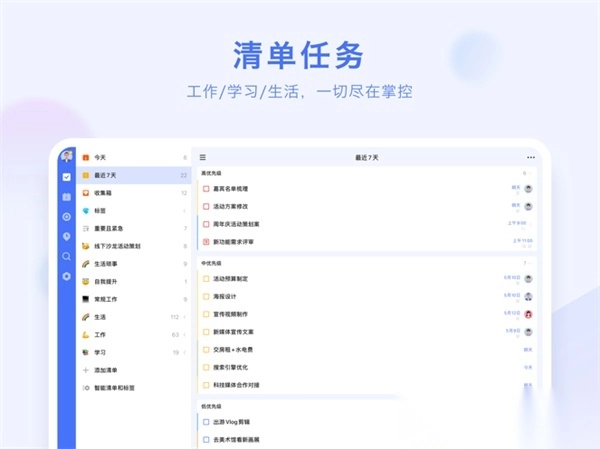This screenshot has width=600, height=449.
Task: Click the 最近7天 header title
Action: click(367, 157)
